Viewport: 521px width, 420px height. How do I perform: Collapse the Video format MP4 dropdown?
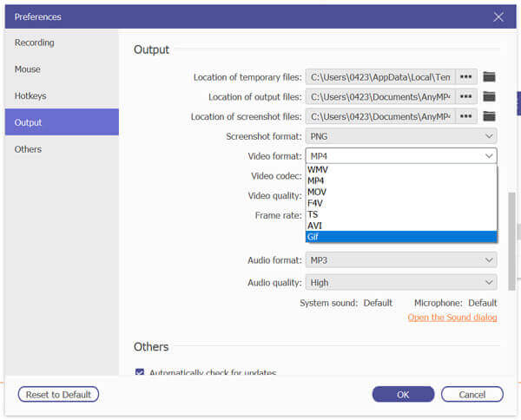tap(401, 155)
